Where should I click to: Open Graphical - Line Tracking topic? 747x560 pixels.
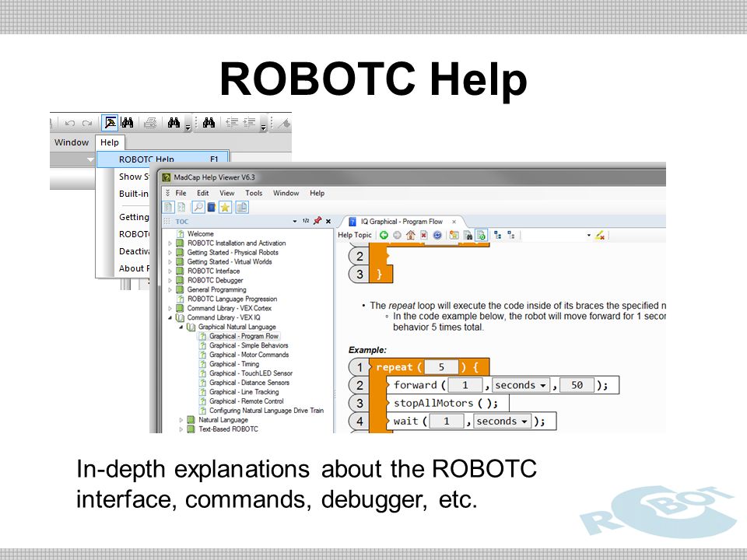click(244, 392)
